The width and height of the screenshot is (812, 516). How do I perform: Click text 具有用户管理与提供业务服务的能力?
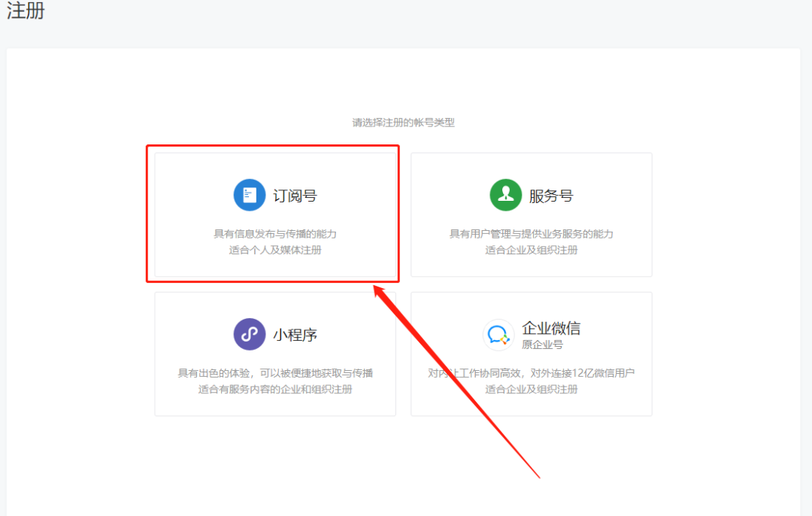532,234
